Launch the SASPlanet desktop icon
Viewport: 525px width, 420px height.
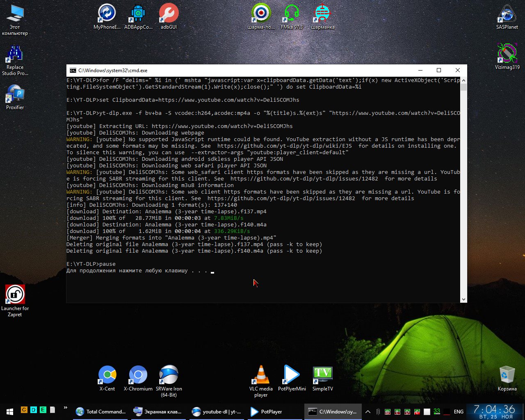coord(507,14)
